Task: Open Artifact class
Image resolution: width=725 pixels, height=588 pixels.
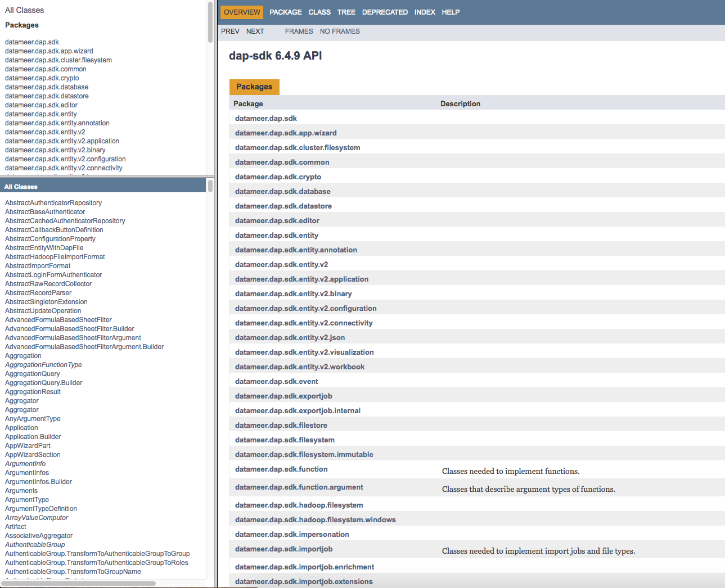Action: [x=16, y=527]
